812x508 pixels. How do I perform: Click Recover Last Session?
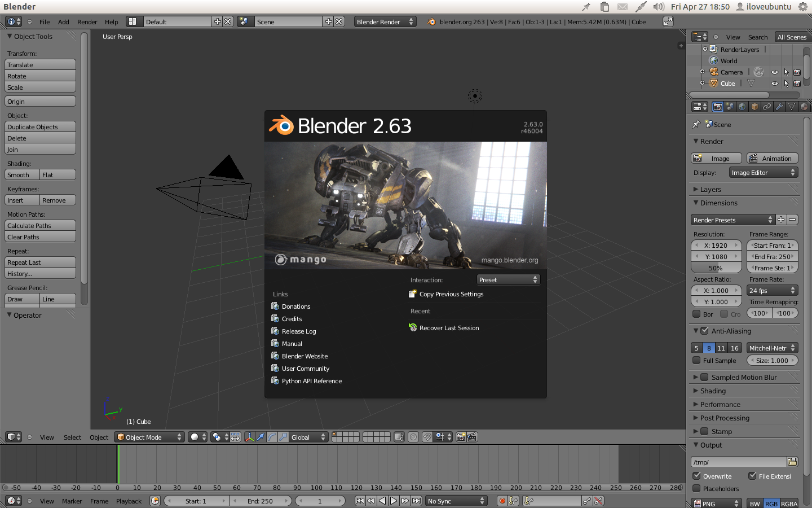pyautogui.click(x=449, y=328)
